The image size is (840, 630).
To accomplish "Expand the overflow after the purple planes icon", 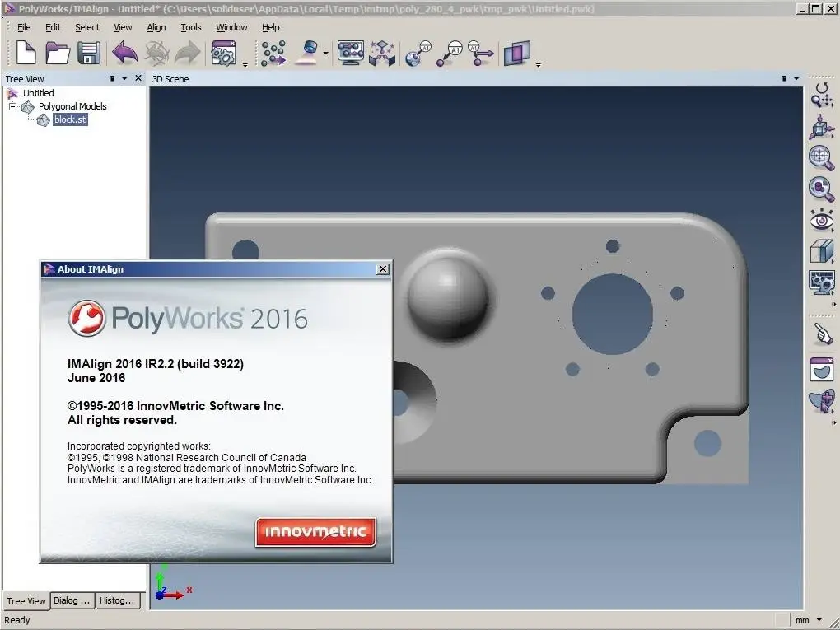I will coord(539,65).
